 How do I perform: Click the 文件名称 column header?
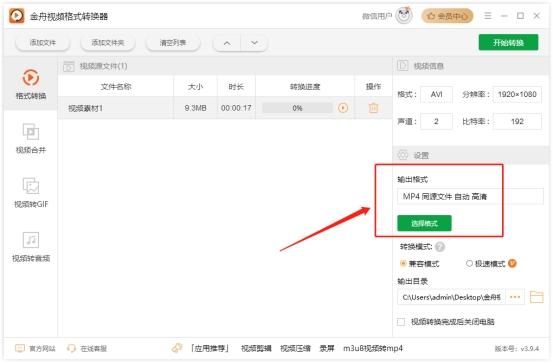[x=116, y=86]
